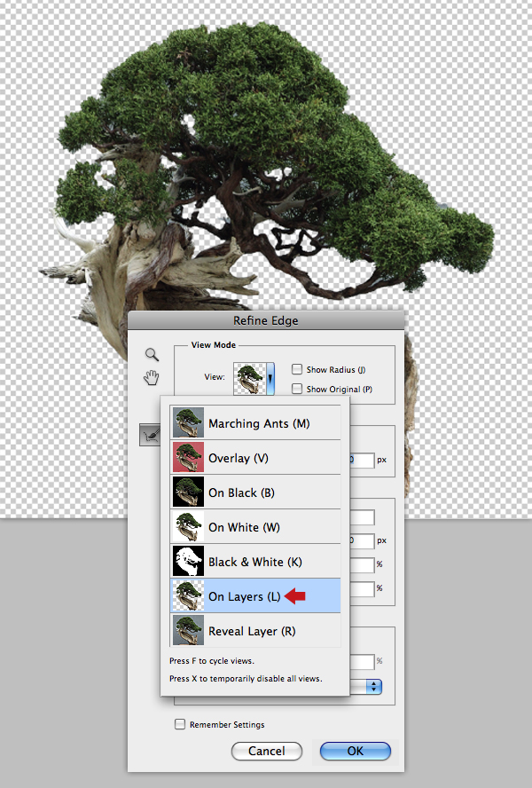Click the Reveal Layer preview thumbnail
Viewport: 532px width, 788px height.
(188, 630)
